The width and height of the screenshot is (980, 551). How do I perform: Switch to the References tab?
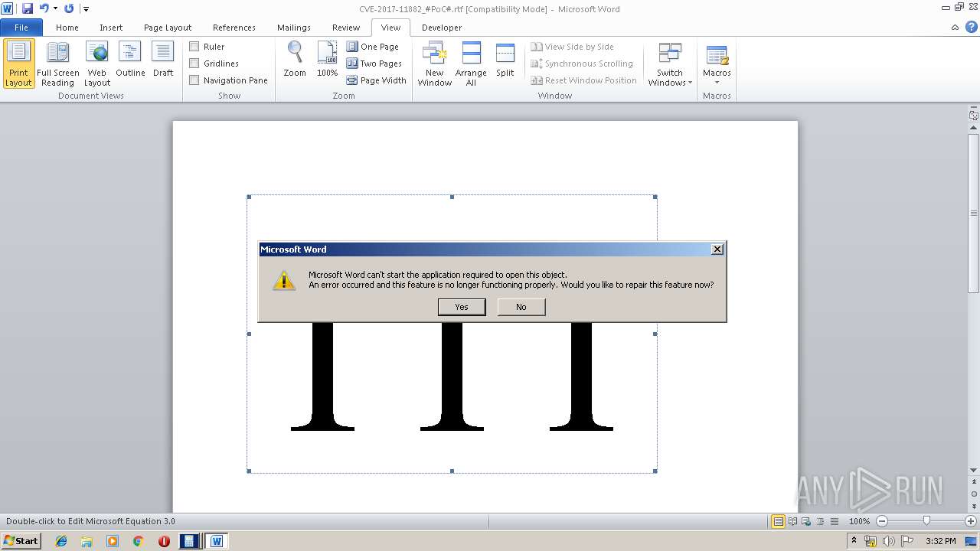click(234, 28)
